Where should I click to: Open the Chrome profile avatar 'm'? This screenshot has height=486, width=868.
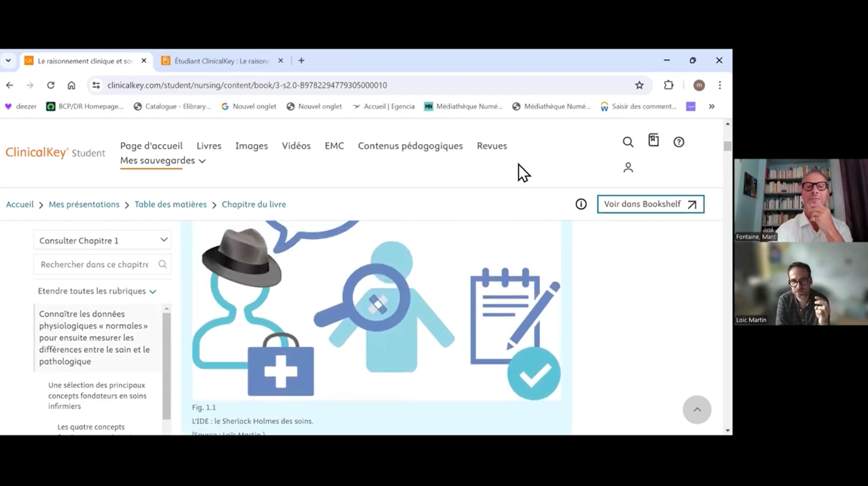pyautogui.click(x=699, y=85)
